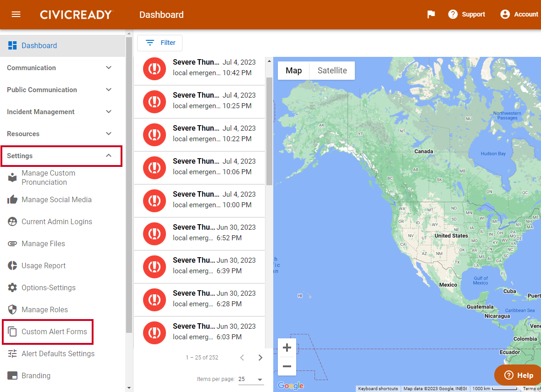541x392 pixels.
Task: Go to Dashboard in sidebar
Action: pos(62,45)
